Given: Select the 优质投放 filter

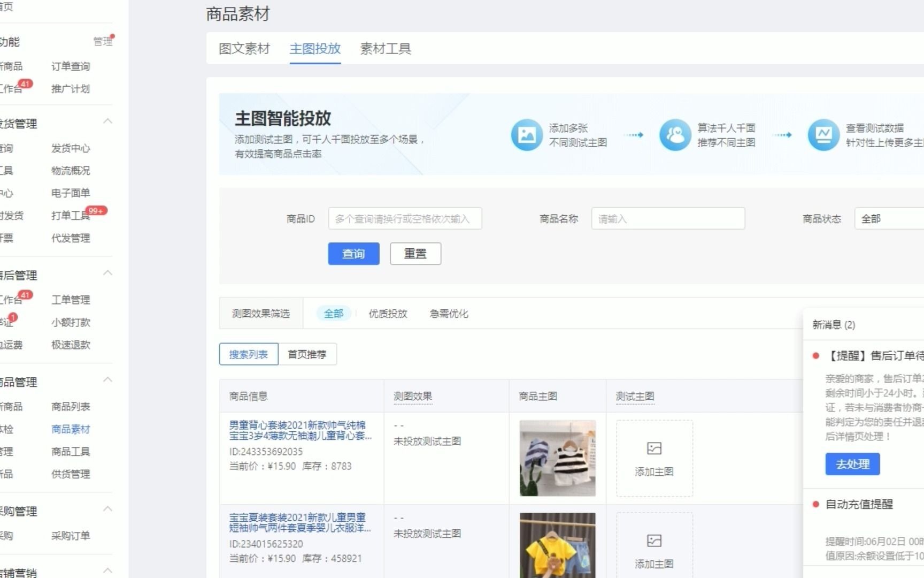Looking at the screenshot, I should click(x=387, y=314).
